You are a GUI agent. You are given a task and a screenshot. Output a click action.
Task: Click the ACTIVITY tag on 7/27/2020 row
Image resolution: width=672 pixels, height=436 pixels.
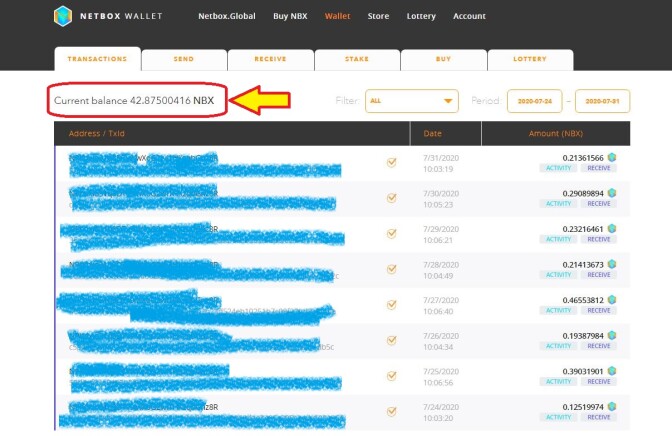click(558, 310)
